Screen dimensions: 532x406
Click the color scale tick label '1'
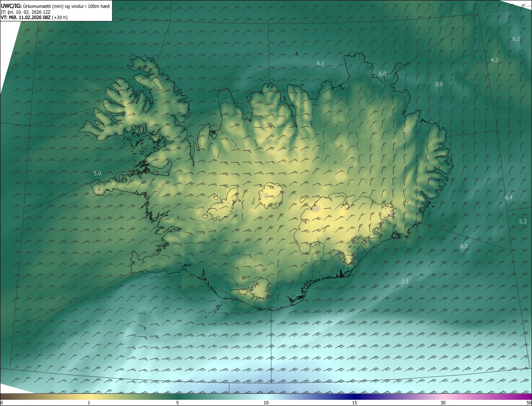(x=89, y=403)
